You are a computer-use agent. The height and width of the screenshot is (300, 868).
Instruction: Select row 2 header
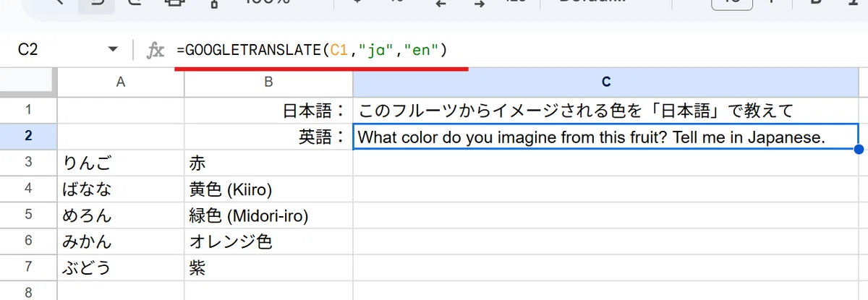pos(29,136)
